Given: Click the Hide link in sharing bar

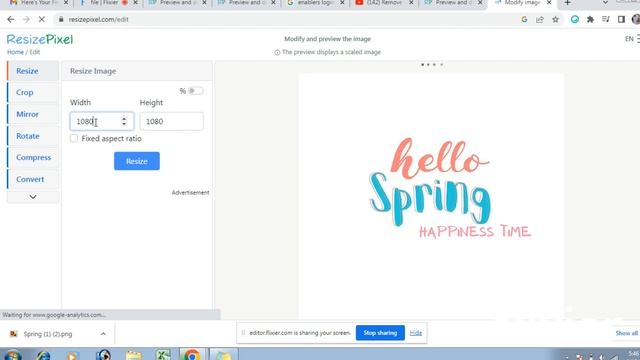Looking at the screenshot, I should [416, 333].
